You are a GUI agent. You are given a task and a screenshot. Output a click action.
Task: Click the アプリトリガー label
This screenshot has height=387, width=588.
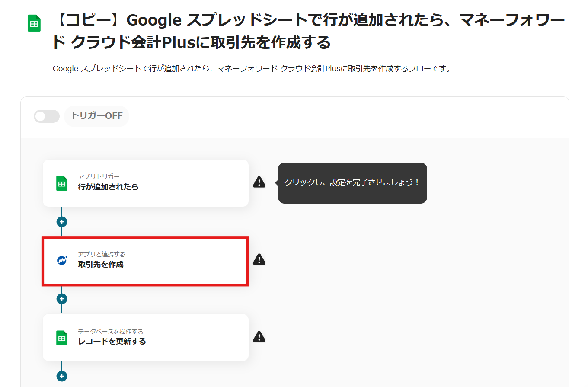[99, 177]
